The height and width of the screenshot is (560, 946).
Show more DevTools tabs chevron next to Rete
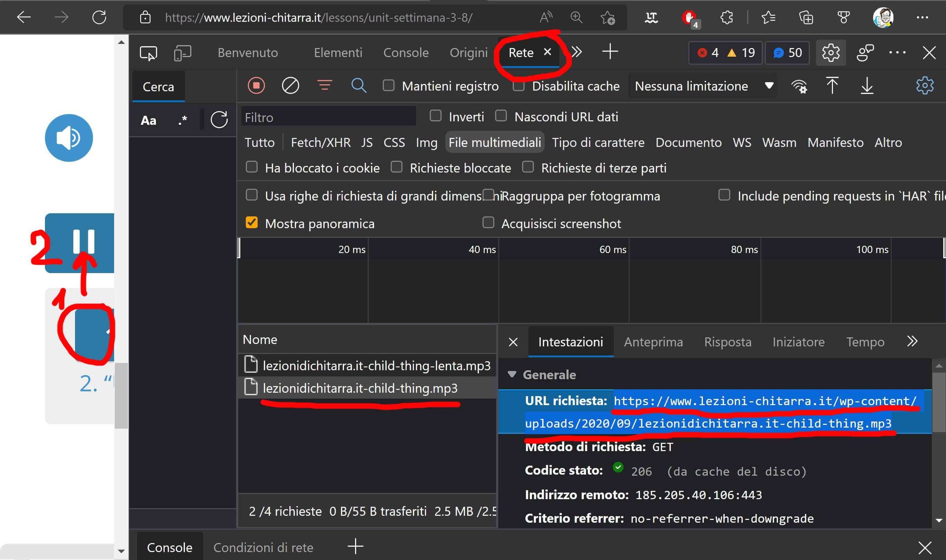577,52
